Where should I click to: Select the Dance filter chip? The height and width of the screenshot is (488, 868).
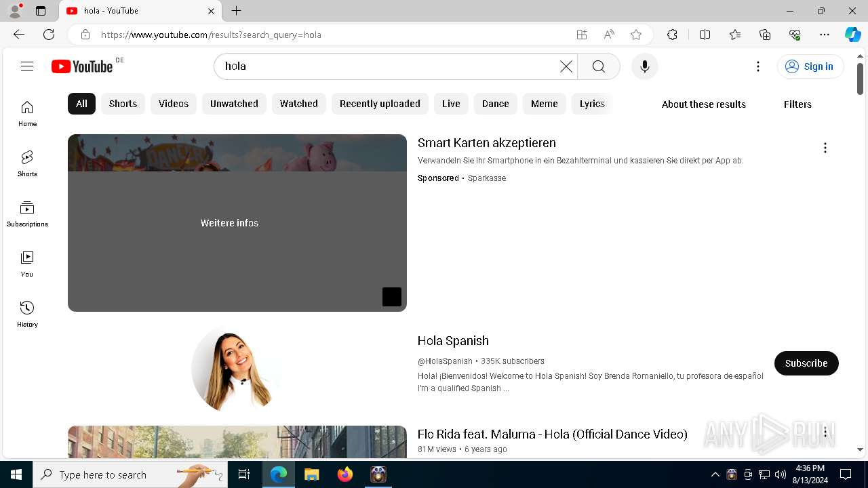click(x=496, y=104)
